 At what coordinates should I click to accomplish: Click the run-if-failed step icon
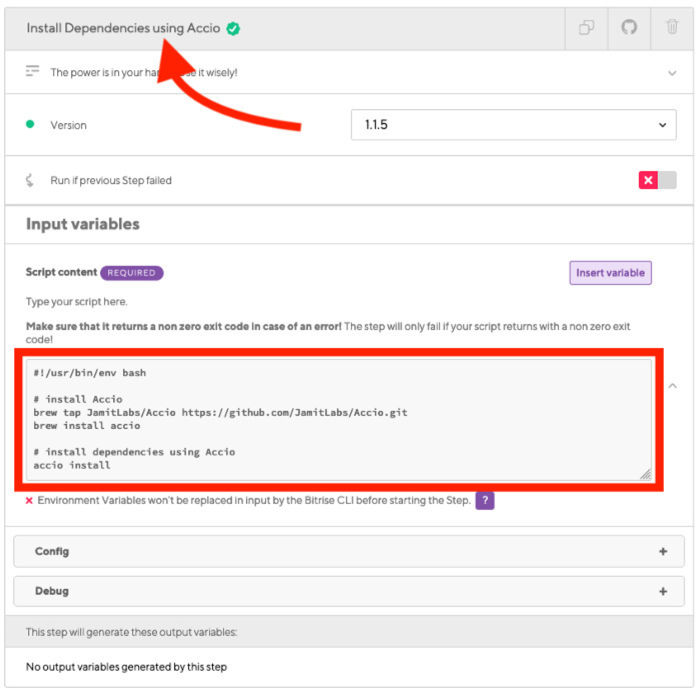click(30, 180)
